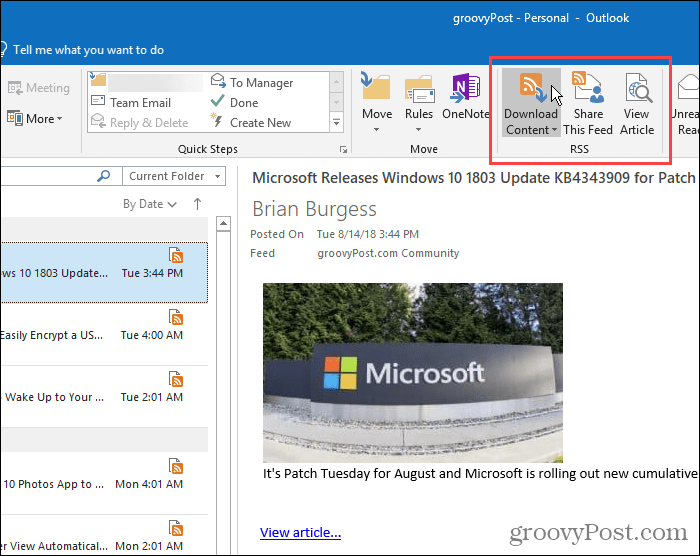Select the To Manager quick step
Image resolution: width=700 pixels, height=556 pixels.
(x=252, y=83)
